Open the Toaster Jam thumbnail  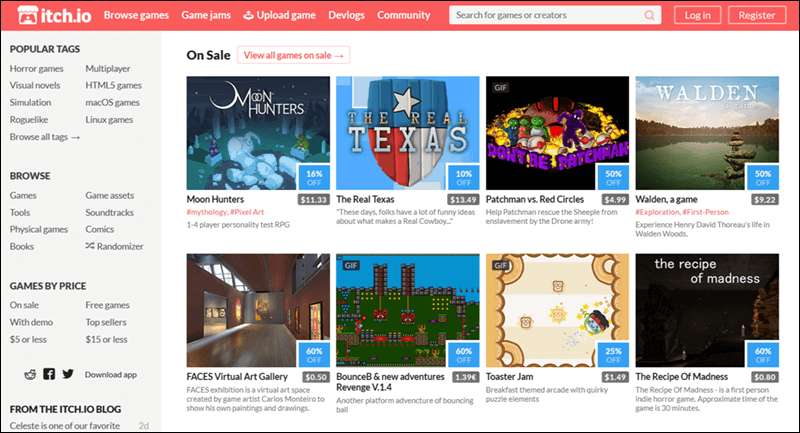(x=557, y=311)
